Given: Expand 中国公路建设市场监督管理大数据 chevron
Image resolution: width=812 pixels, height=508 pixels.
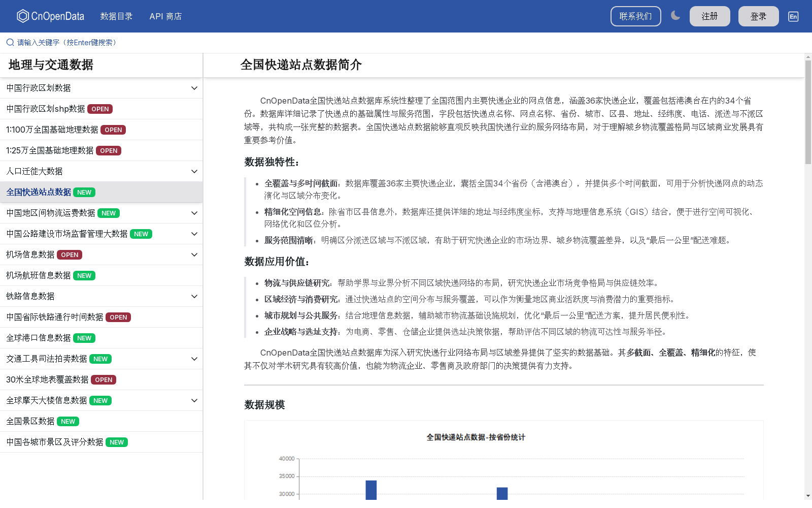Looking at the screenshot, I should [x=194, y=234].
